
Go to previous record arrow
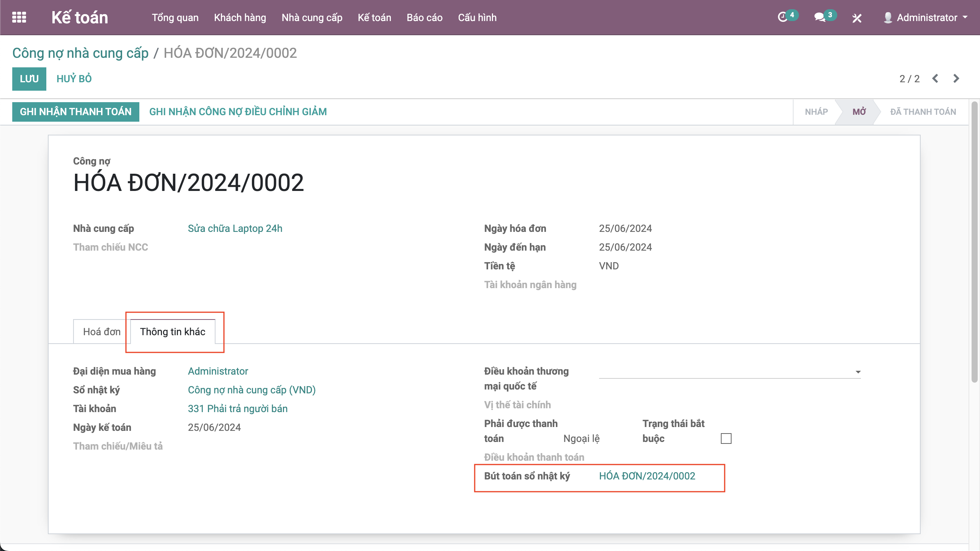pyautogui.click(x=935, y=78)
